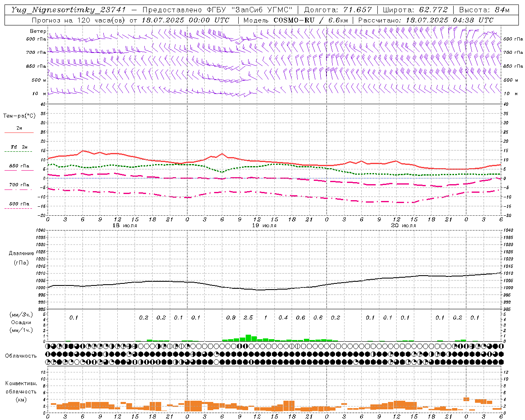The width and height of the screenshot is (525, 420).
Task: Click the 'Давление' pressure panel label
Action: pos(21,253)
